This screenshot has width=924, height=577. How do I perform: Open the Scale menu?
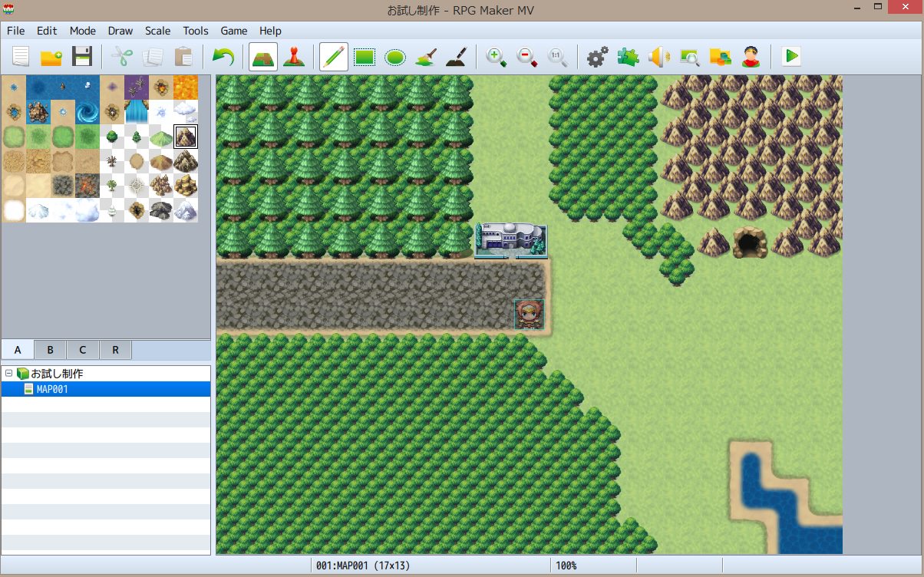pyautogui.click(x=158, y=31)
